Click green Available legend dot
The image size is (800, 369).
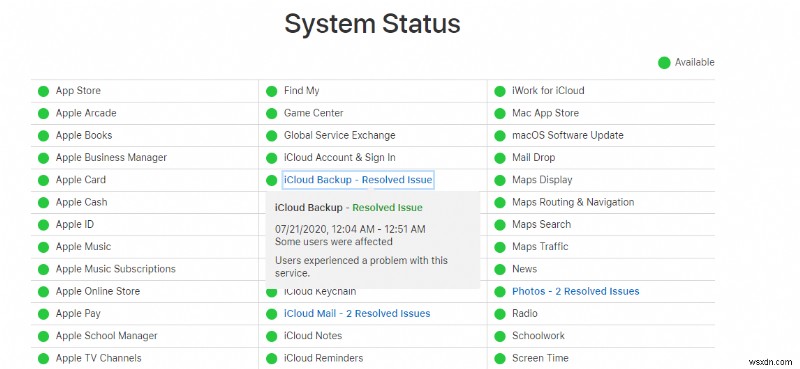(x=664, y=63)
